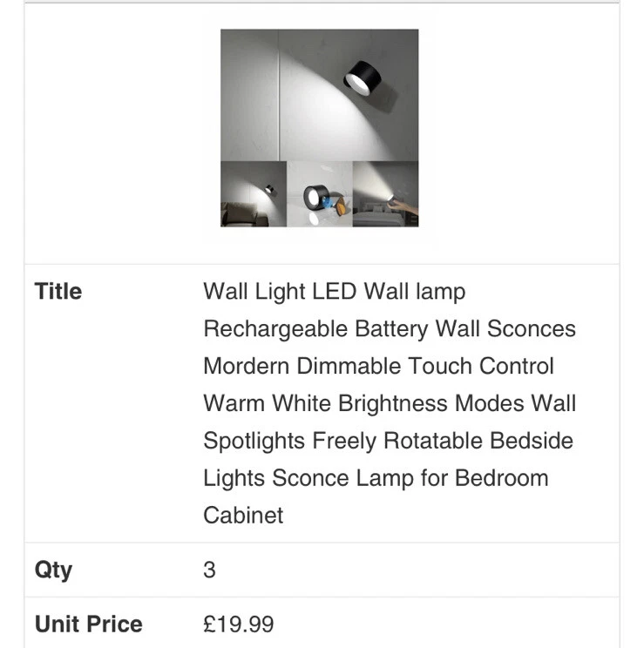This screenshot has width=644, height=648.
Task: Select the Title row label
Action: 58,292
